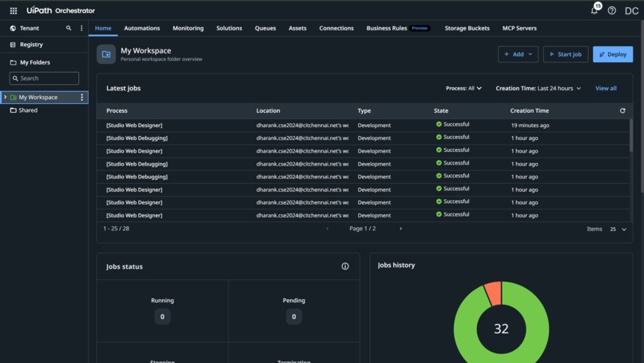Show Jobs status info icon
The width and height of the screenshot is (644, 363).
tap(345, 266)
